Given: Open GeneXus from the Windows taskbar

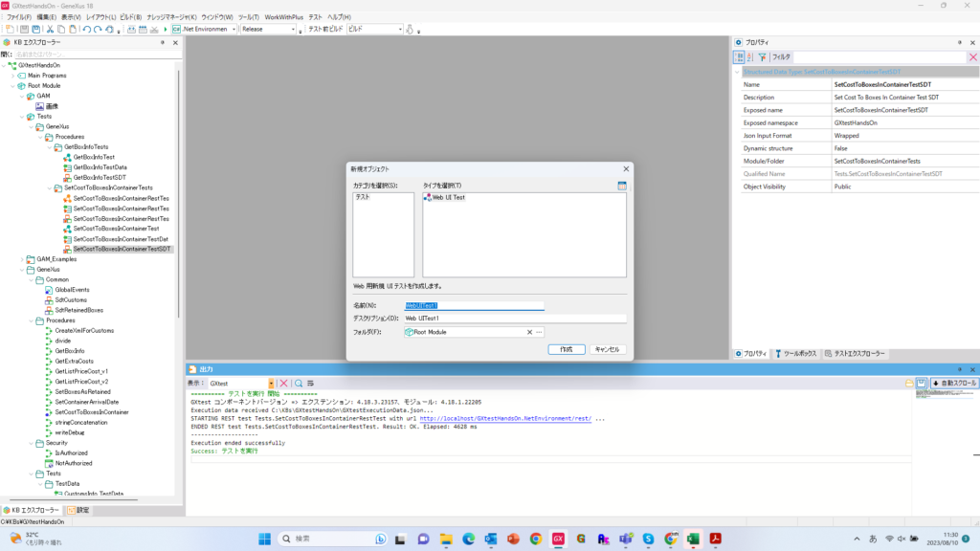Looking at the screenshot, I should [x=558, y=539].
